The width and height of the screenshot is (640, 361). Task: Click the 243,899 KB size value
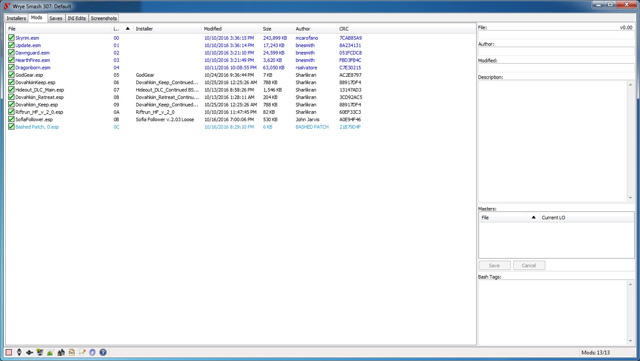point(275,38)
